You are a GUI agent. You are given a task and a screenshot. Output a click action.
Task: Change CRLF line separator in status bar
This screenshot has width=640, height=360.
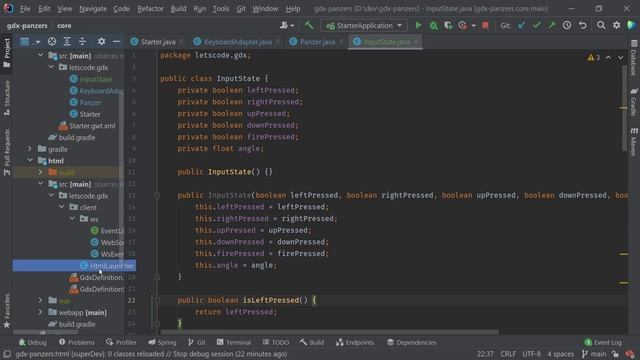[x=508, y=354]
